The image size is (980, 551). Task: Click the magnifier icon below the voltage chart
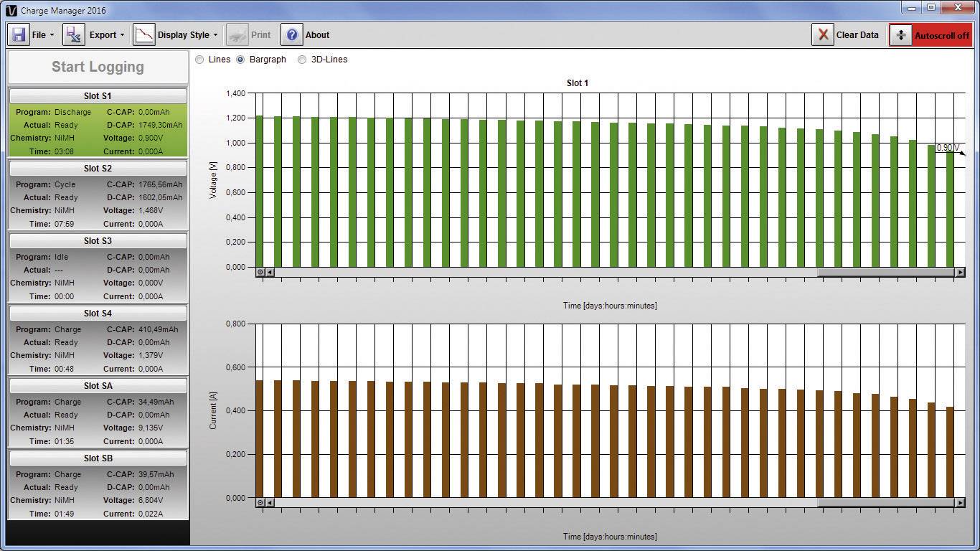[x=260, y=271]
